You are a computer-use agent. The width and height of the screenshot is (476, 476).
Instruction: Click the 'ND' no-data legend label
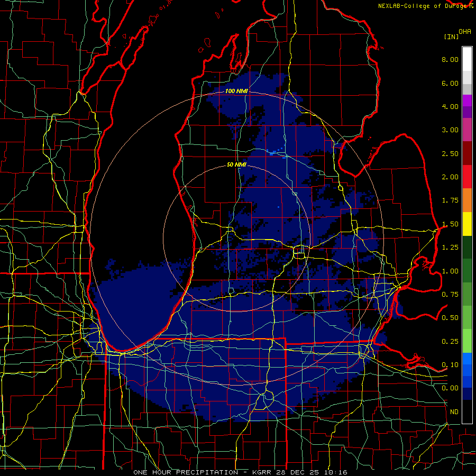coord(454,412)
